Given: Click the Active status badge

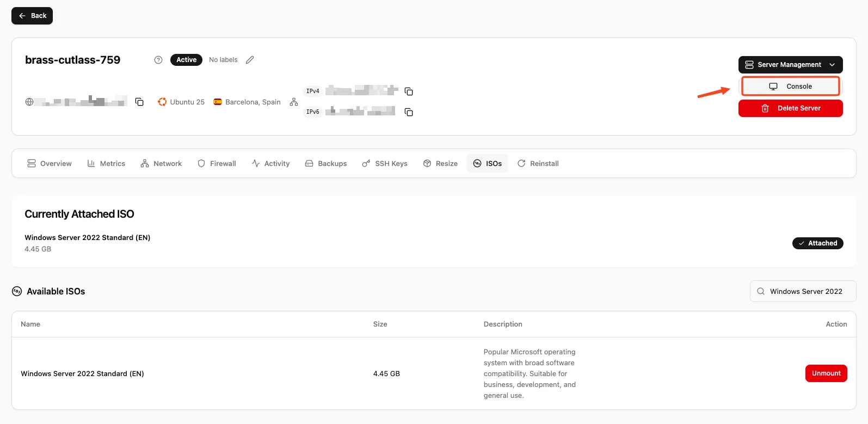Looking at the screenshot, I should click(186, 60).
